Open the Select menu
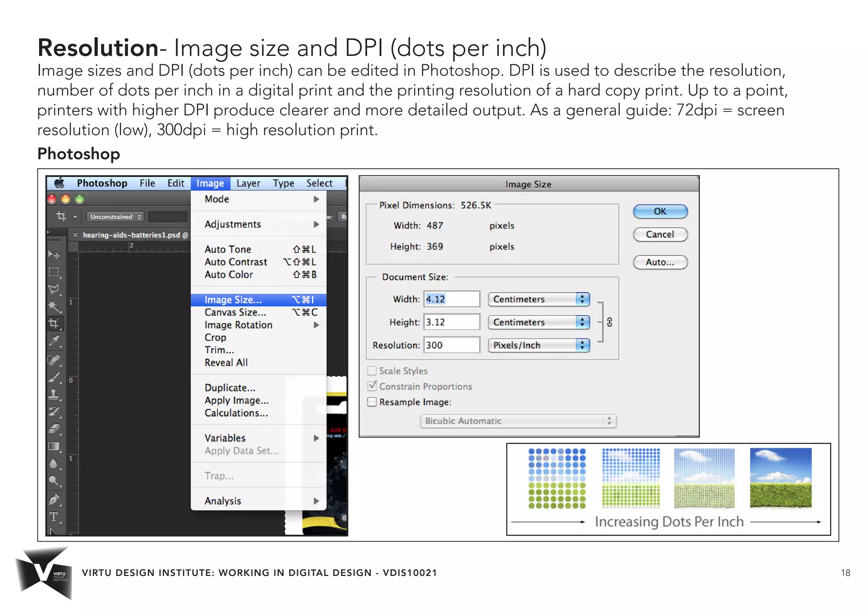Viewport: 868px width, 614px height. [320, 183]
